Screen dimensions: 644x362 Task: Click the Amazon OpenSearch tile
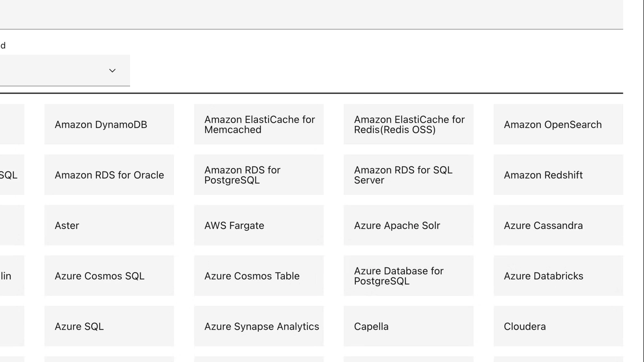tap(558, 124)
